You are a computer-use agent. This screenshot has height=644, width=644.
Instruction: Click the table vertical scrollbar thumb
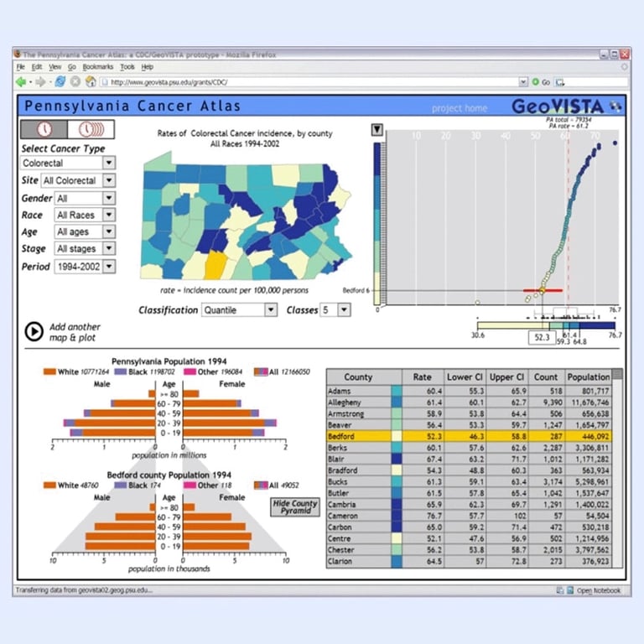(x=617, y=374)
